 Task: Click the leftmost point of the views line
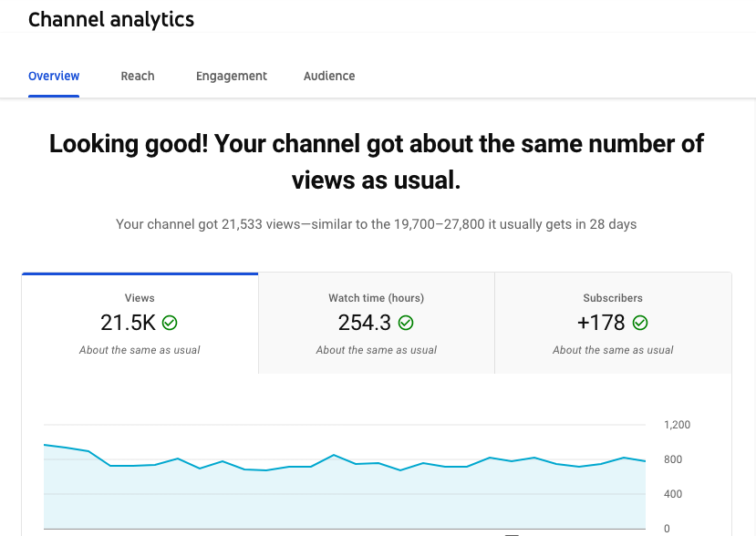click(x=45, y=445)
